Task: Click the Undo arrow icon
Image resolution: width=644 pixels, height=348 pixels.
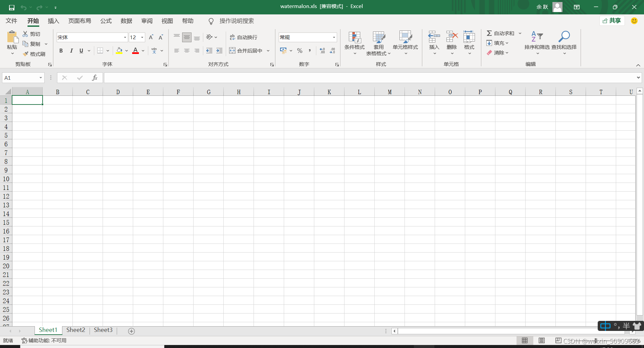Action: tap(23, 7)
